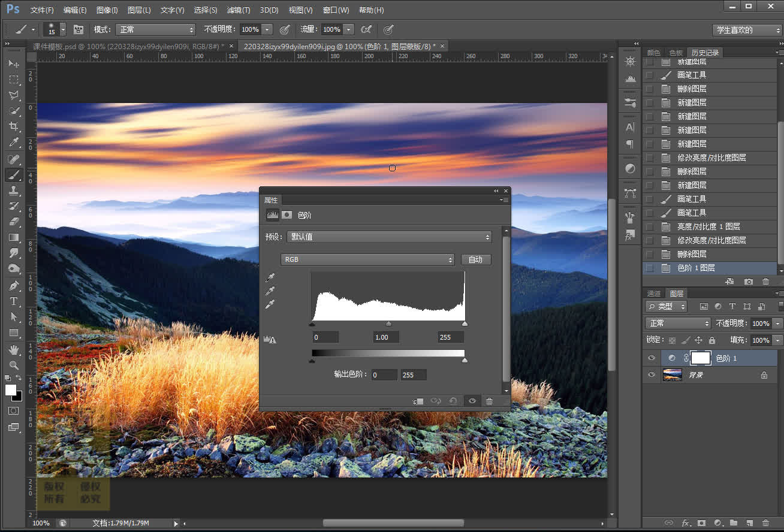The width and height of the screenshot is (784, 532).
Task: Select the Eyedropper tool in the left toolbar
Action: (x=14, y=143)
